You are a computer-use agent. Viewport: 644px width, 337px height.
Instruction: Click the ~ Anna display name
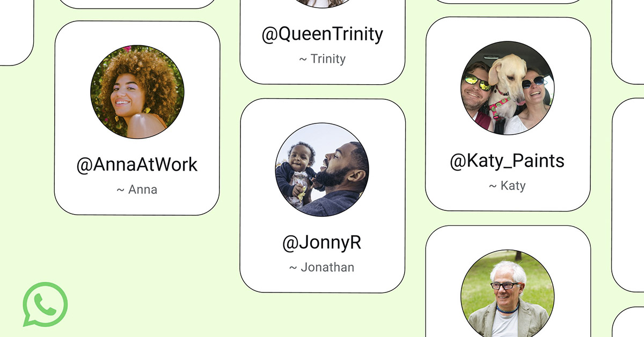pos(137,189)
